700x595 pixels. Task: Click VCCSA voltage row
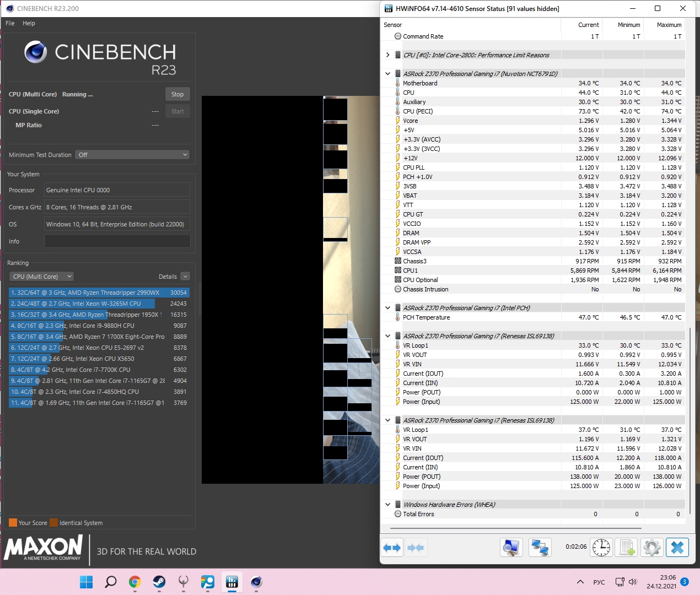click(x=533, y=252)
